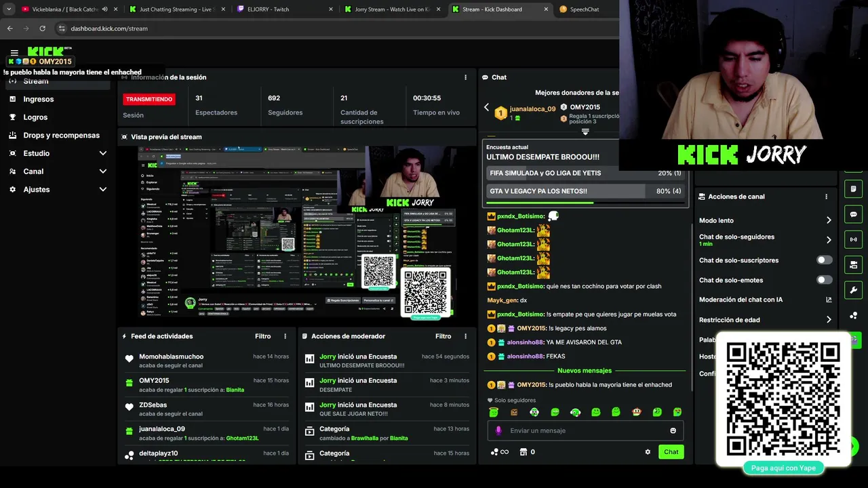Screen dimensions: 868x488
Task: Open Feed de actividades Filtro
Action: click(x=263, y=336)
